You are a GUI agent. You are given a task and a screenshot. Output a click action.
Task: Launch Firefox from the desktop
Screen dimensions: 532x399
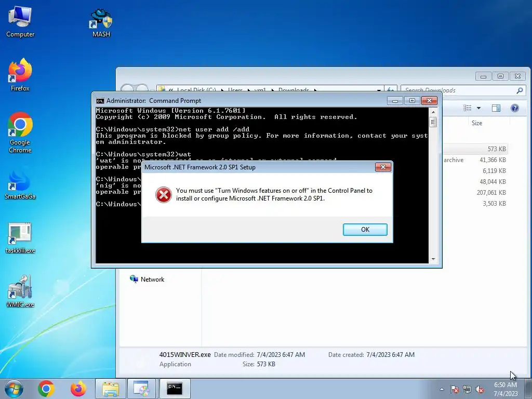tap(20, 75)
